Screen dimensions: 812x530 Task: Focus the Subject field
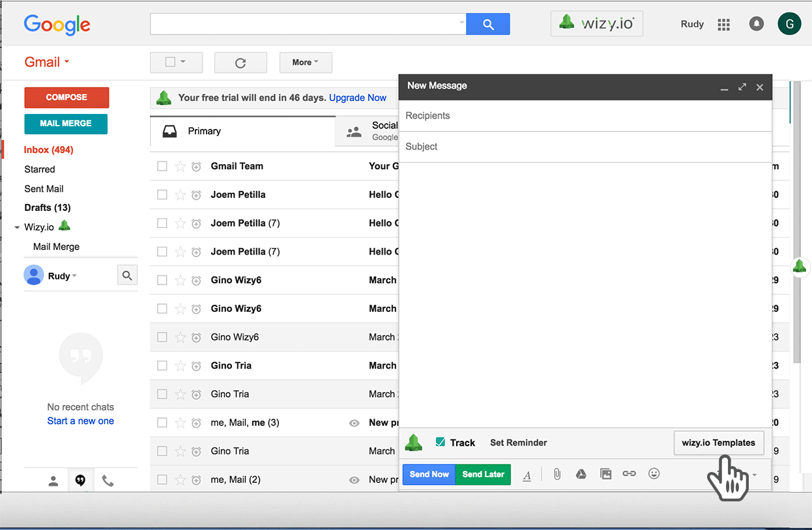[x=585, y=146]
